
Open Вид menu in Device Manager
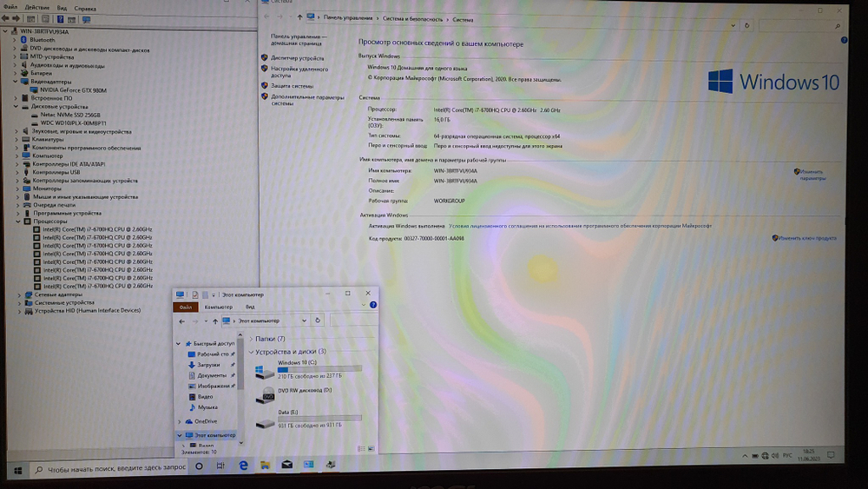(x=62, y=8)
